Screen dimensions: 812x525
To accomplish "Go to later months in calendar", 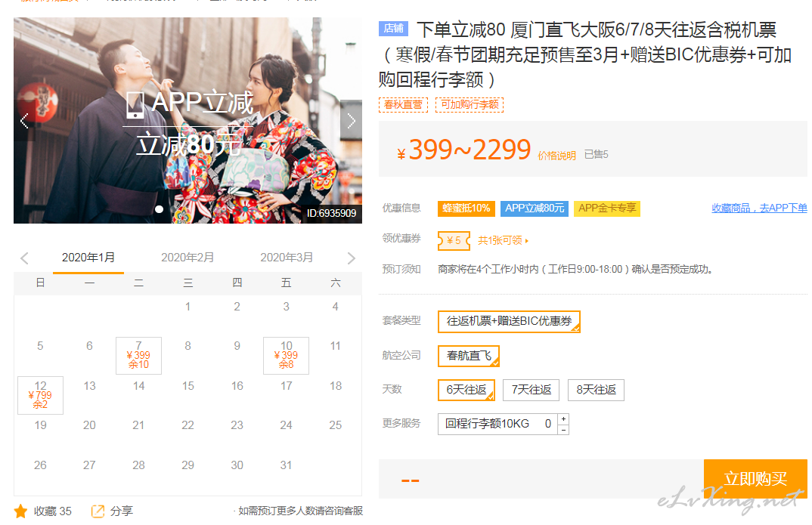I will (x=351, y=258).
